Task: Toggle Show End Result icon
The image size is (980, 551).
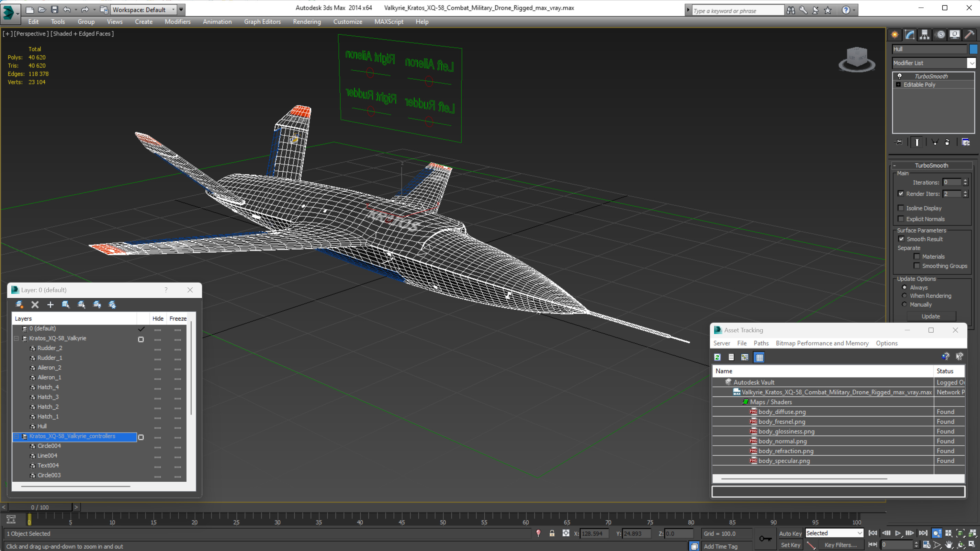Action: (x=917, y=142)
